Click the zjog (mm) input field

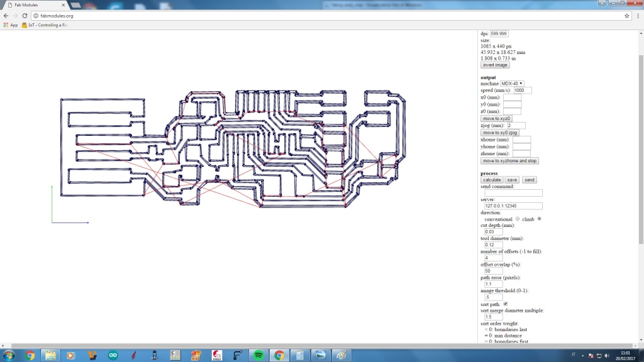(516, 126)
